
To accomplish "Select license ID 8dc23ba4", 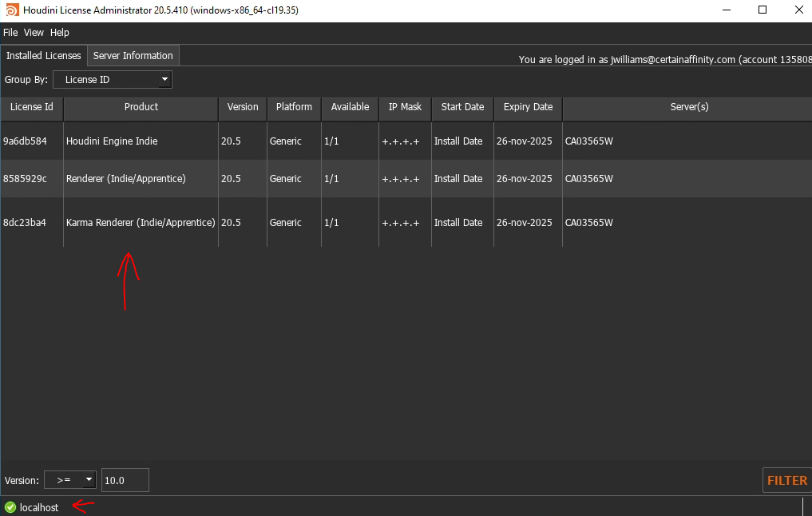I will (x=24, y=223).
